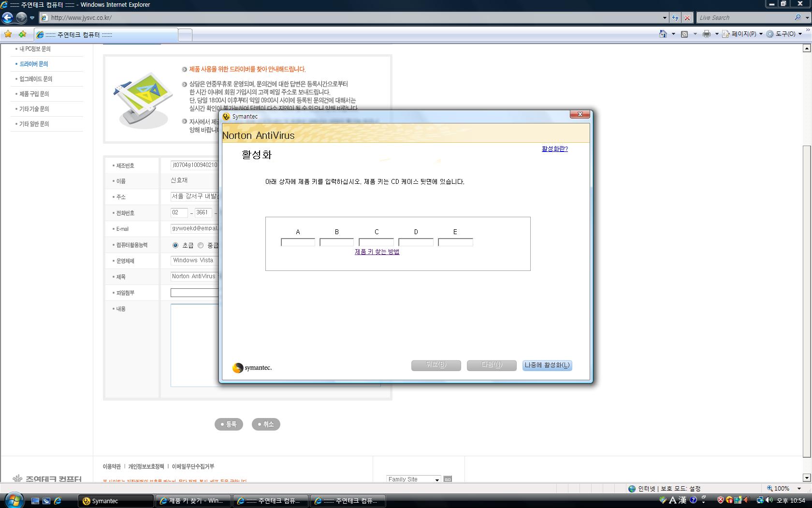
Task: Click the 등록 submit button
Action: pyautogui.click(x=229, y=424)
